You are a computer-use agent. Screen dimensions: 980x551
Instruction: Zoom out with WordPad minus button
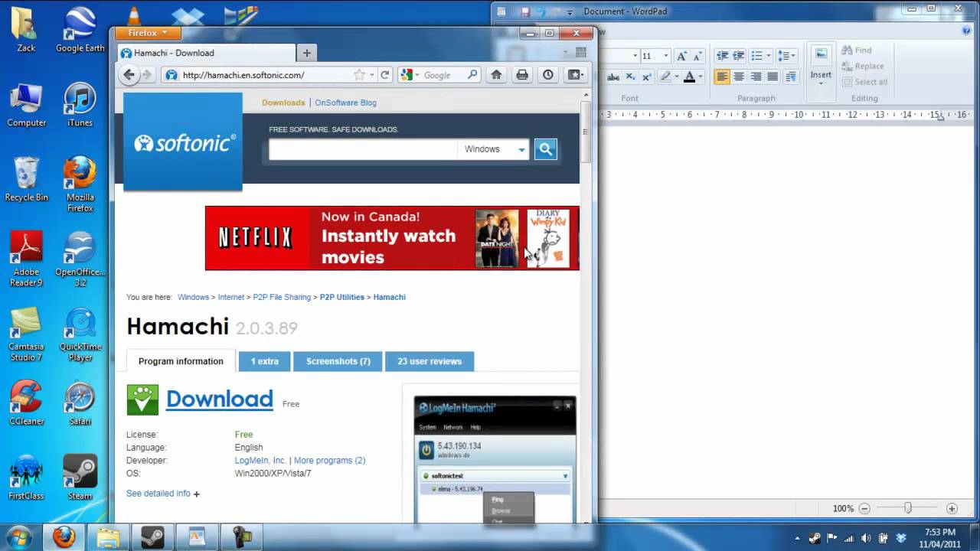[864, 508]
